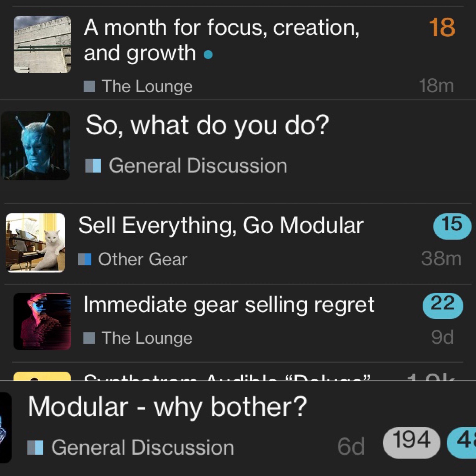Click the blue dot after "and growth"

pyautogui.click(x=208, y=54)
